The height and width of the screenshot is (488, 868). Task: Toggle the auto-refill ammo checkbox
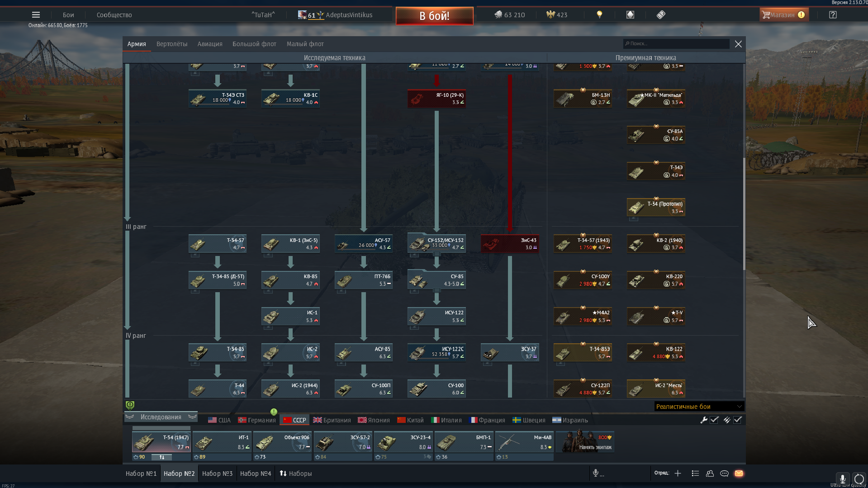pyautogui.click(x=738, y=420)
